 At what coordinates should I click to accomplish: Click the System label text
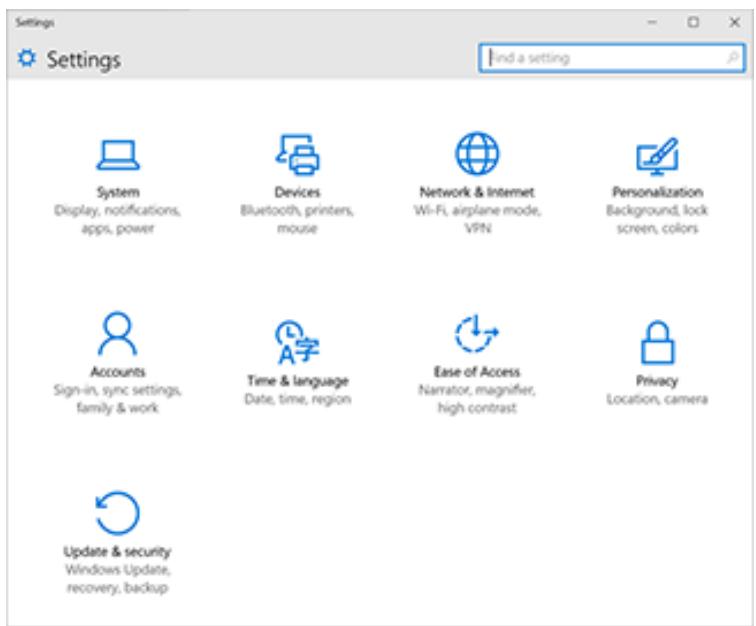click(118, 192)
